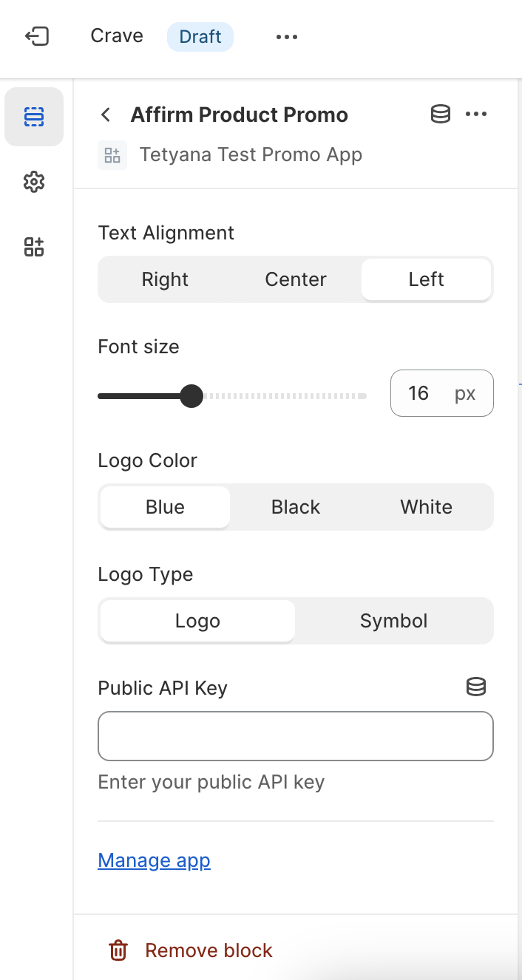Remove the Affirm Product Promo block
The width and height of the screenshot is (522, 980).
click(x=208, y=950)
